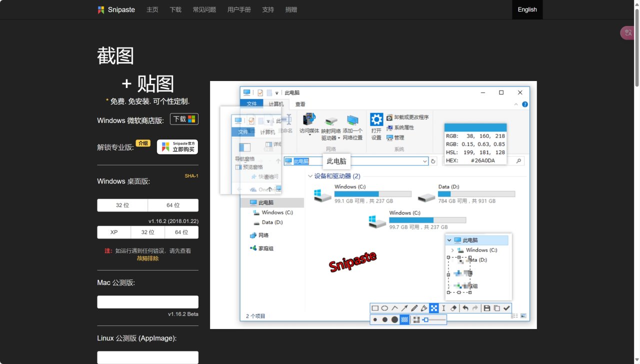This screenshot has height=364, width=640.
Task: Select the Text tool in Snipaste toolbar
Action: [443, 308]
